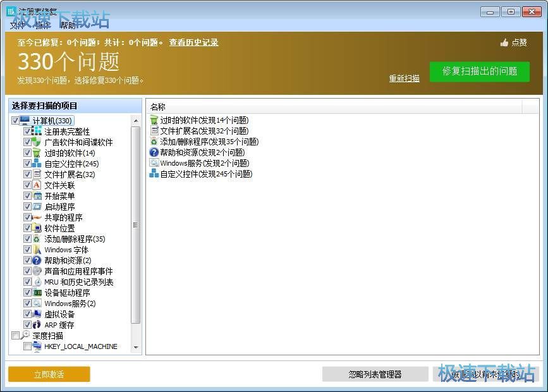
Task: Uncheck the 计算机(330) root checkbox
Action: pos(16,121)
